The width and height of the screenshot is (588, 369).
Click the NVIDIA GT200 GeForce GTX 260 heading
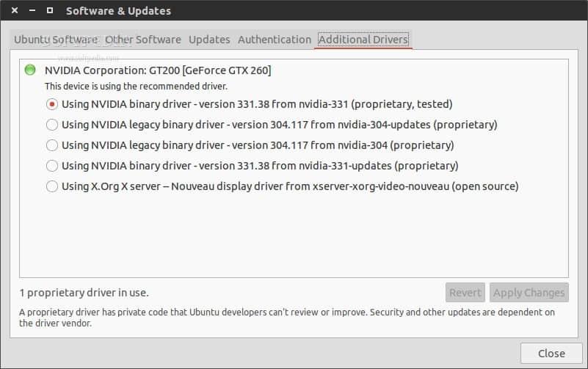point(158,70)
